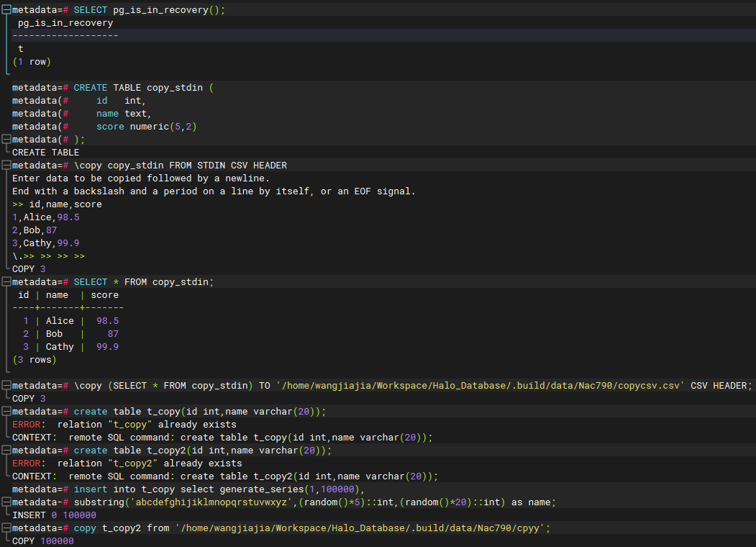The width and height of the screenshot is (756, 547).
Task: Click the 'CREATE TABLE copy_stdin (' command line
Action: pos(113,88)
